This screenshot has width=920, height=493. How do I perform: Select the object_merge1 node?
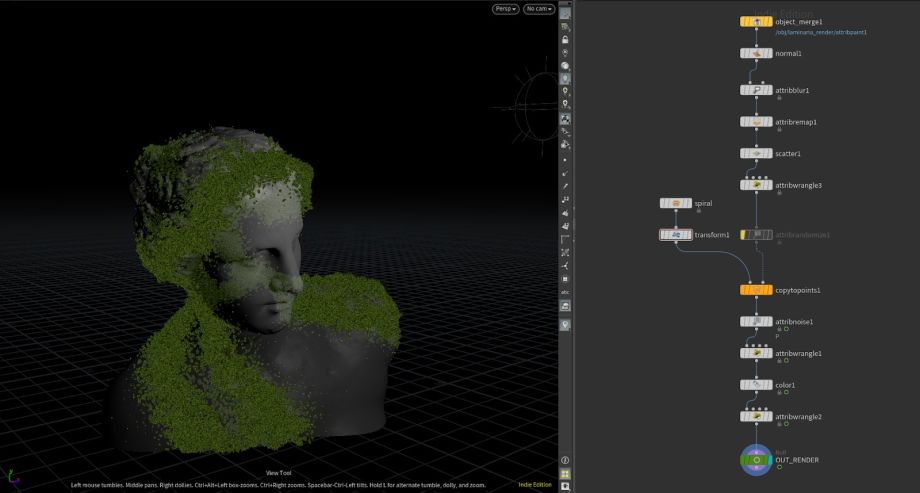(x=756, y=21)
